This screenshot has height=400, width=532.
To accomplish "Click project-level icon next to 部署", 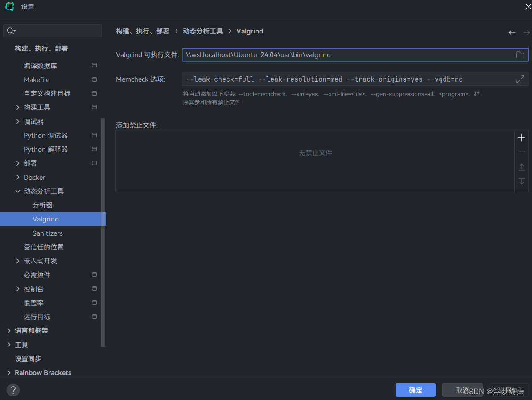I will point(95,163).
